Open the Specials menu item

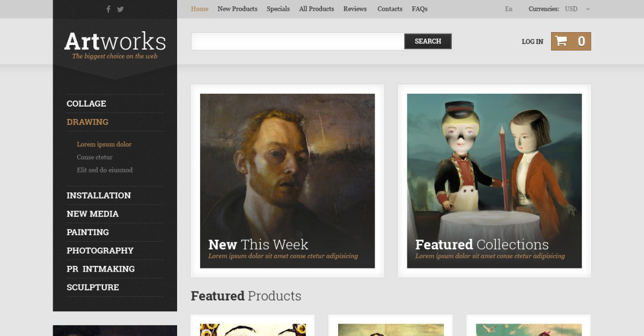(x=278, y=9)
